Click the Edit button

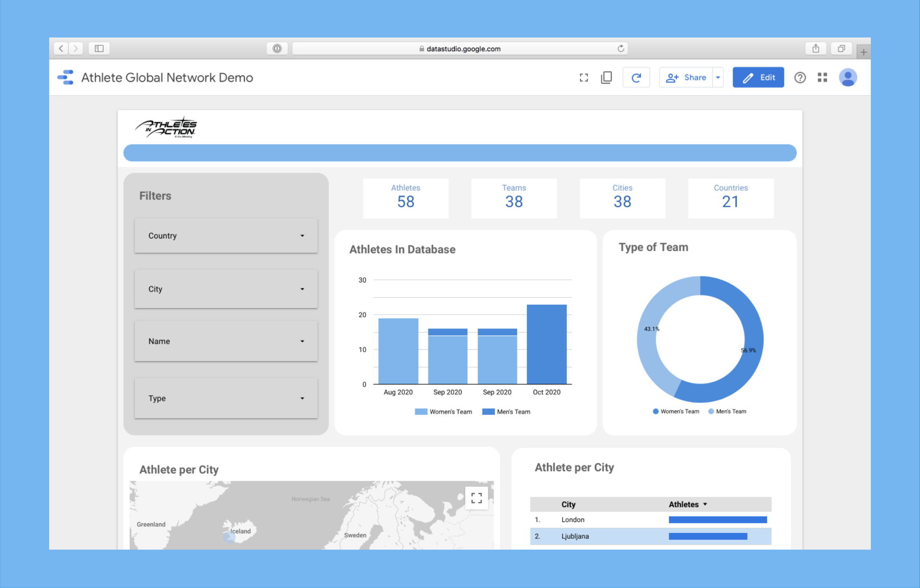tap(758, 78)
